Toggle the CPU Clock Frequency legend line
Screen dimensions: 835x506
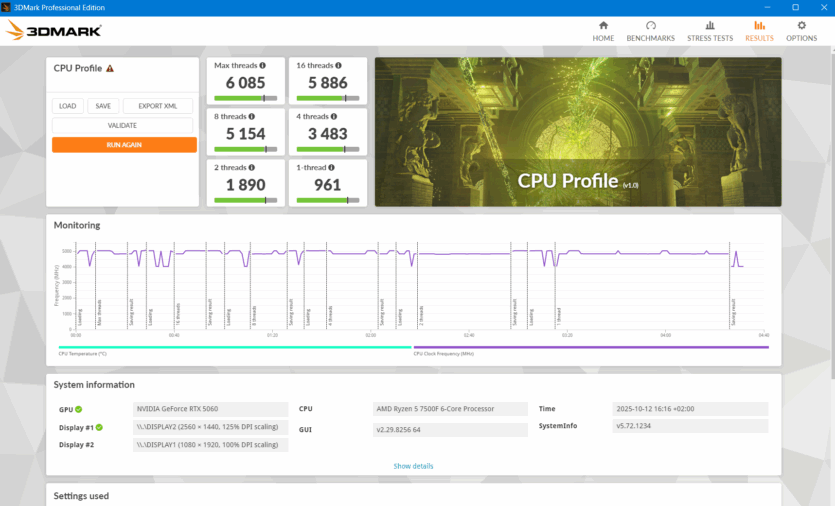pos(591,348)
